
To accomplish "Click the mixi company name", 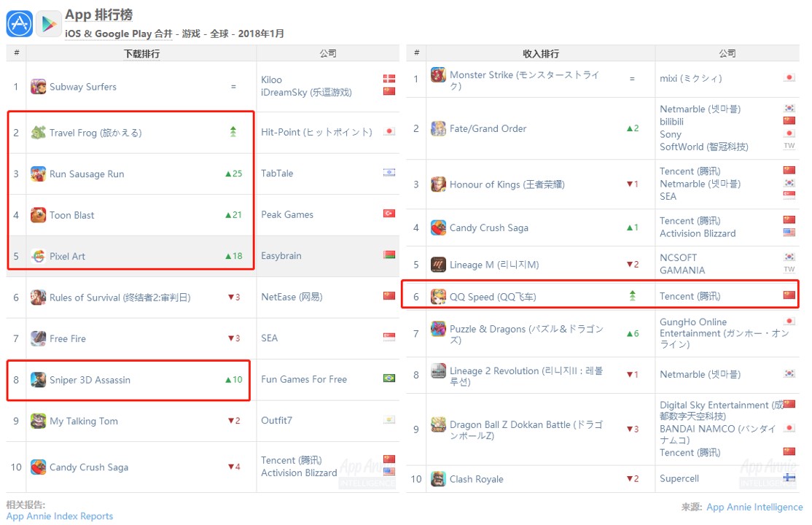I will point(690,78).
